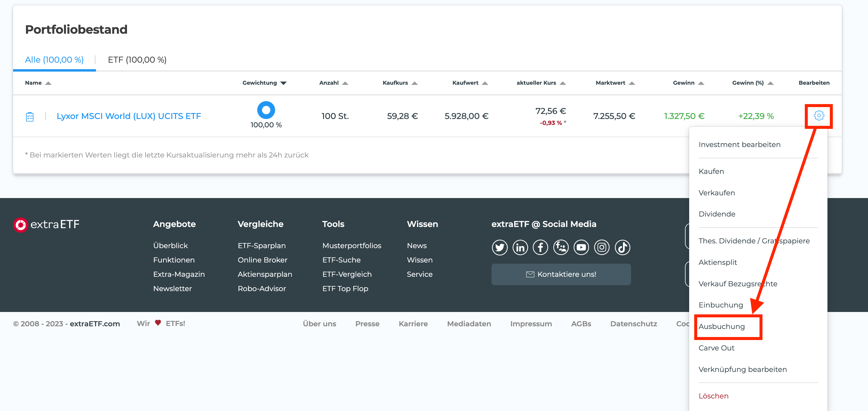Sort table by Name column arrow
The width and height of the screenshot is (868, 411).
tap(48, 83)
